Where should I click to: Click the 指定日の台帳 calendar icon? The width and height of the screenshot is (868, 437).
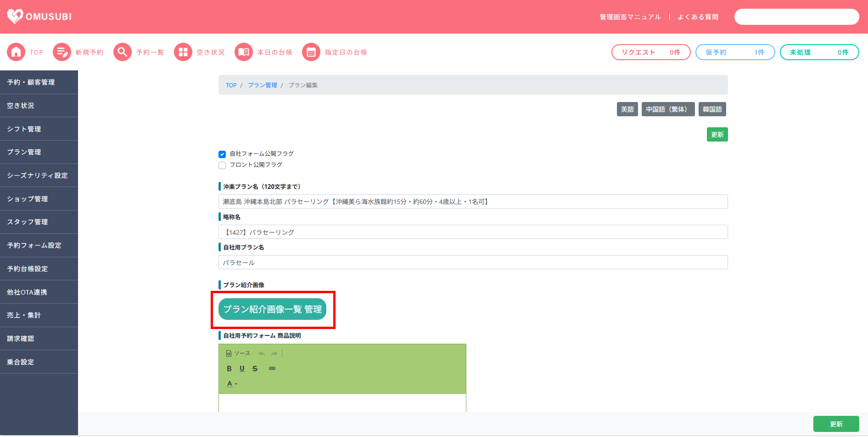click(311, 52)
